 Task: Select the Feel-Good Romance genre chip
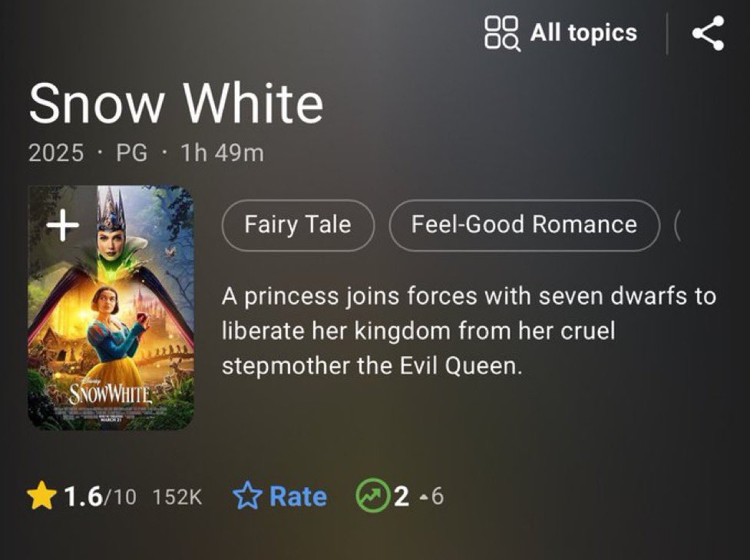click(524, 225)
